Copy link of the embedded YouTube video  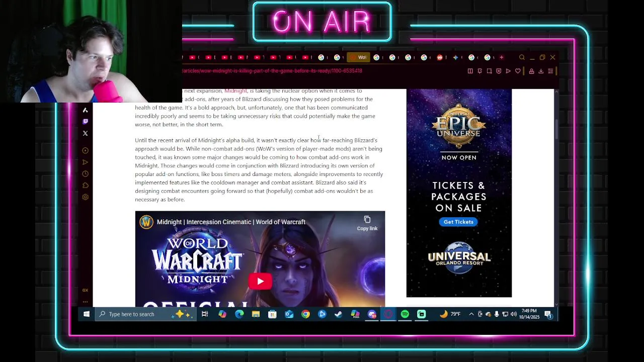(x=367, y=223)
